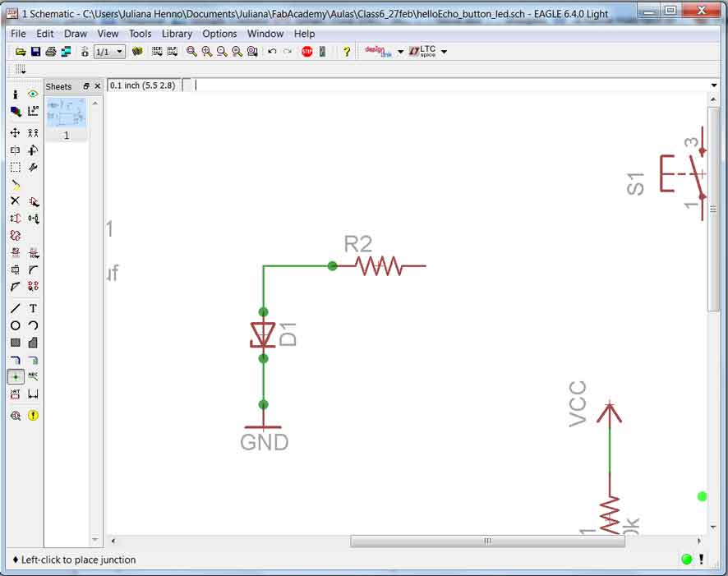Select the Add part tool
The image size is (728, 576).
point(33,201)
